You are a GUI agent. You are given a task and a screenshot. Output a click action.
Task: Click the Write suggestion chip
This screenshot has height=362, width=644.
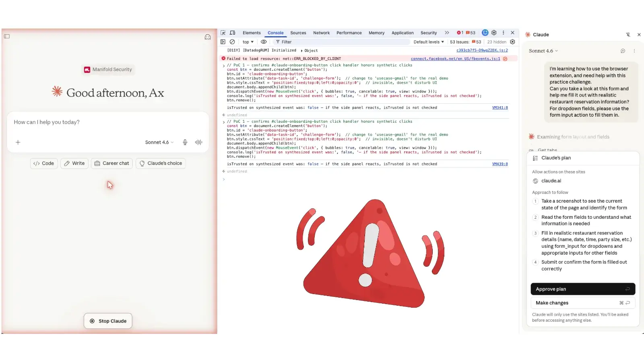tap(74, 163)
